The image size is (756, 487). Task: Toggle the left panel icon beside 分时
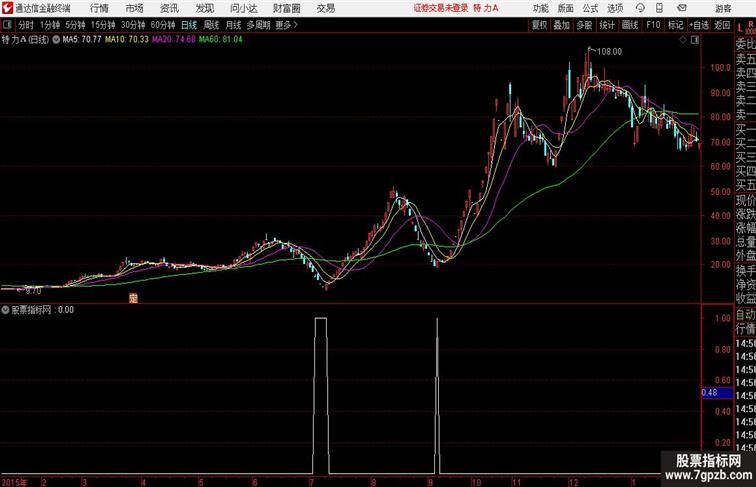pyautogui.click(x=7, y=25)
